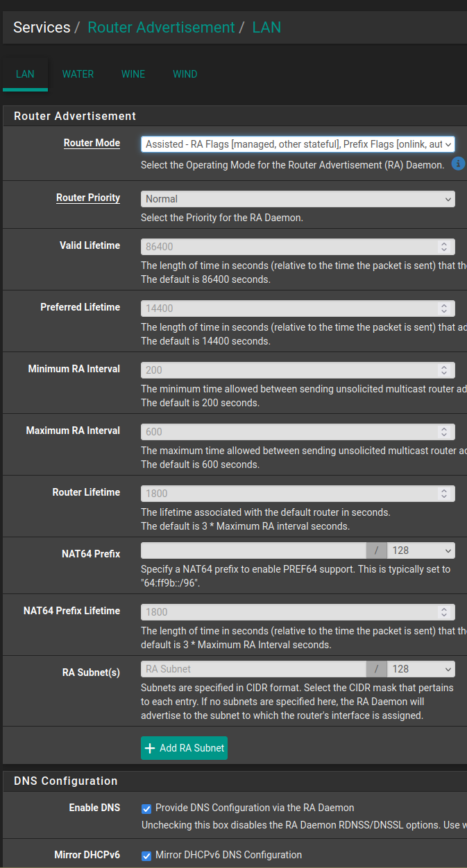Go to the WIND tab
This screenshot has height=868, width=467.
click(185, 74)
